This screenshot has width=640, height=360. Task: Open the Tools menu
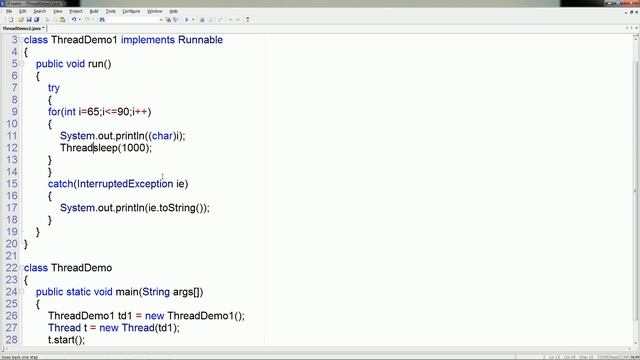click(111, 11)
